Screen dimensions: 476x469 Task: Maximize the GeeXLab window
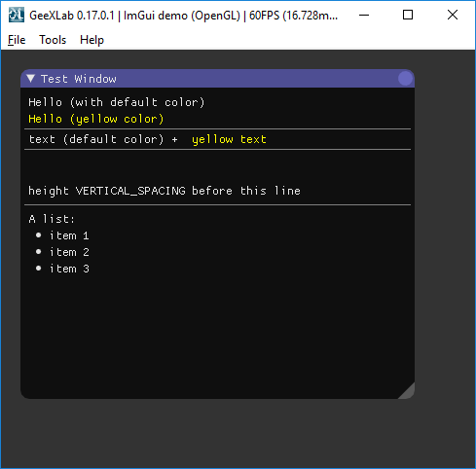pyautogui.click(x=408, y=15)
